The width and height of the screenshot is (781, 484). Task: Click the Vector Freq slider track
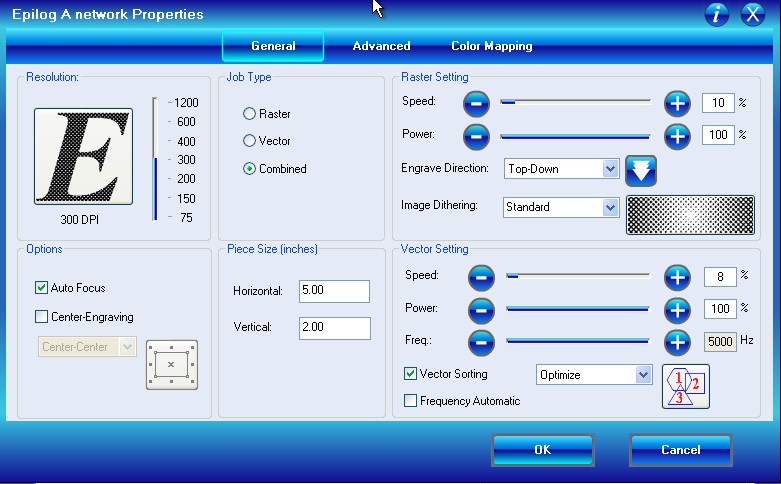click(578, 341)
